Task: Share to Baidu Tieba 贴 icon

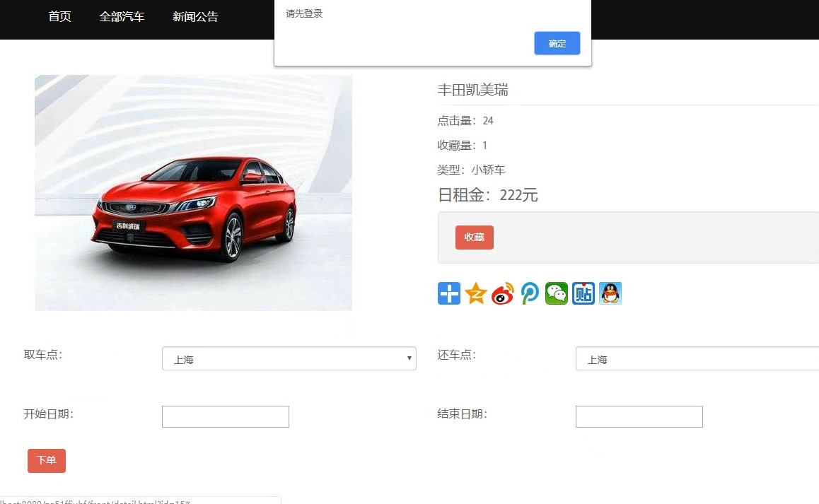Action: coord(583,293)
